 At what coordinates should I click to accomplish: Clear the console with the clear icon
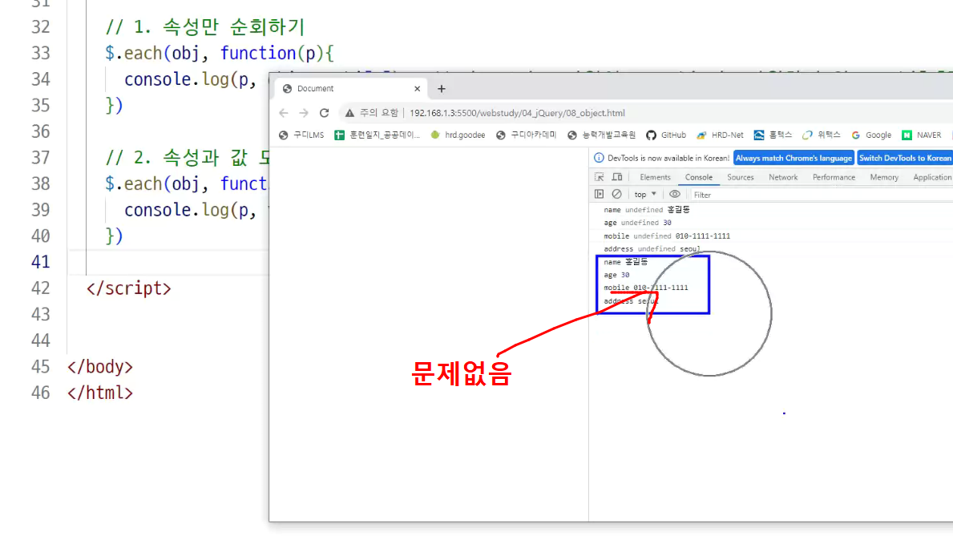coord(617,195)
